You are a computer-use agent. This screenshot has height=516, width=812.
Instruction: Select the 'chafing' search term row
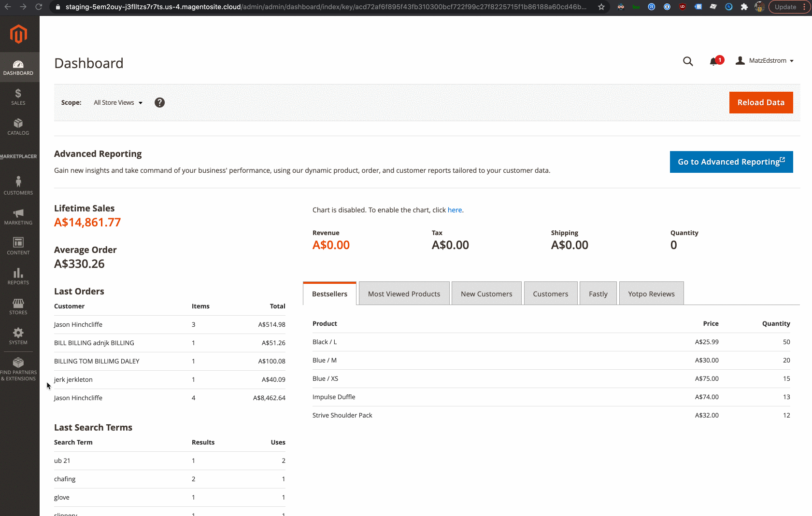pyautogui.click(x=170, y=479)
